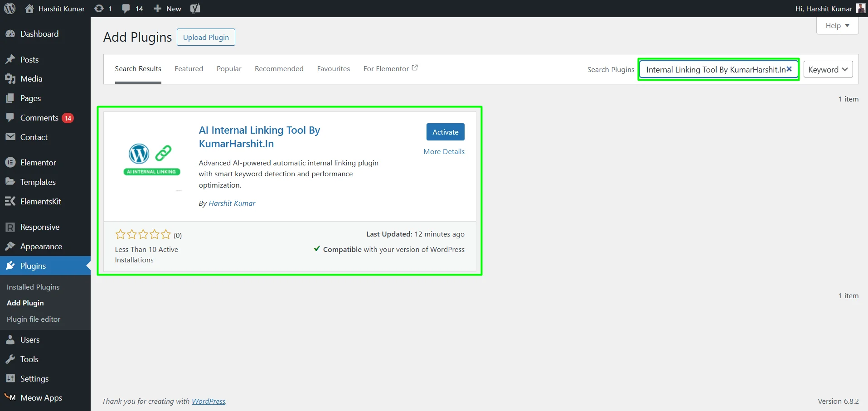Follow the WordPress link in the footer

(x=209, y=401)
